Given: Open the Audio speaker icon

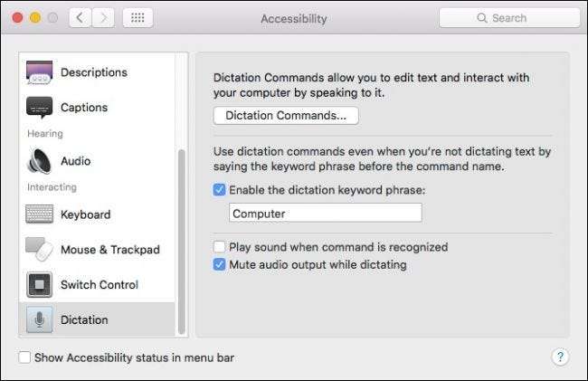Looking at the screenshot, I should click(40, 161).
